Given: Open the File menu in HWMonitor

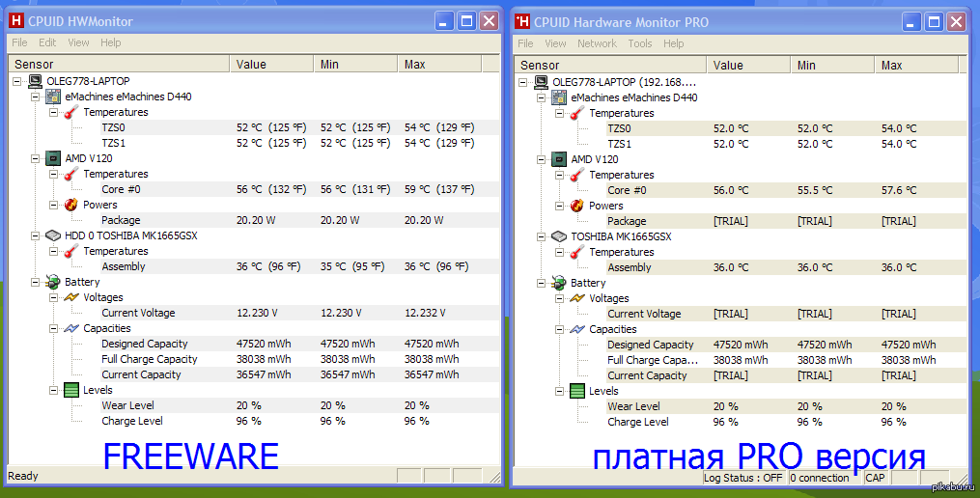Looking at the screenshot, I should click(x=19, y=42).
